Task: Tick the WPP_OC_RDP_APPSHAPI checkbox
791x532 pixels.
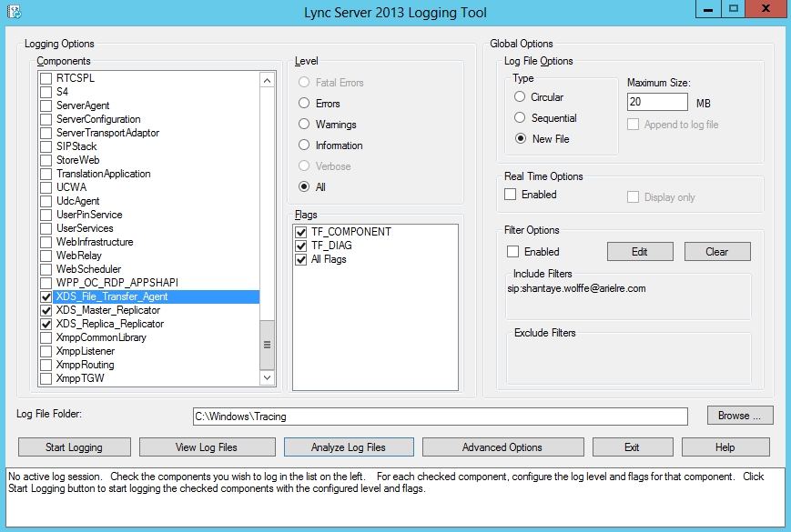Action: click(x=46, y=283)
